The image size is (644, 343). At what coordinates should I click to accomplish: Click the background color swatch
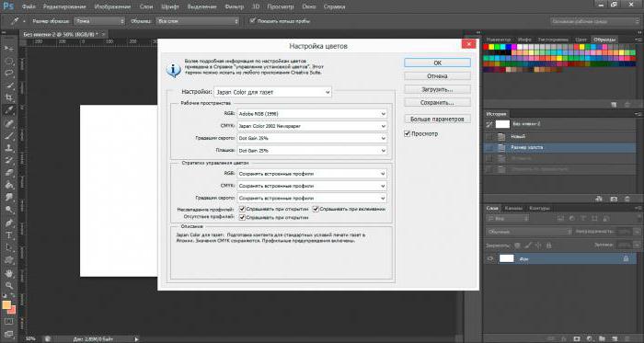pyautogui.click(x=12, y=310)
